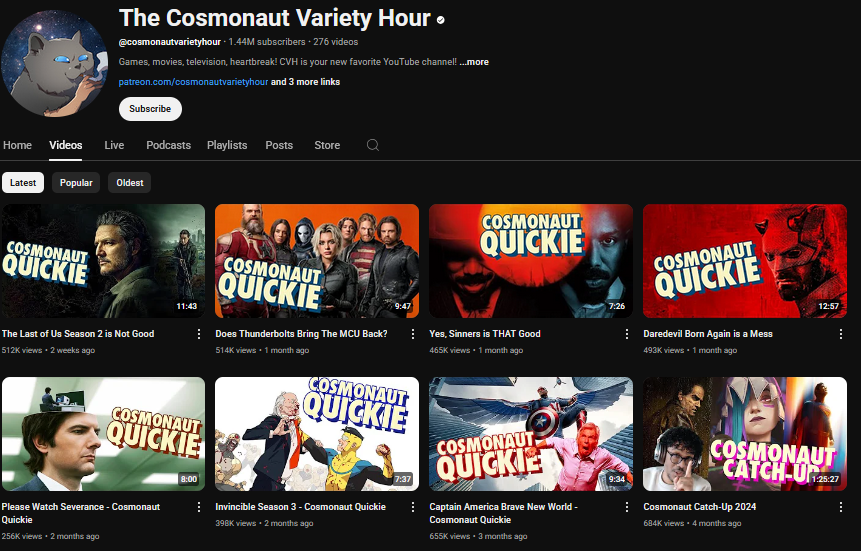Open the Store tab

327,145
